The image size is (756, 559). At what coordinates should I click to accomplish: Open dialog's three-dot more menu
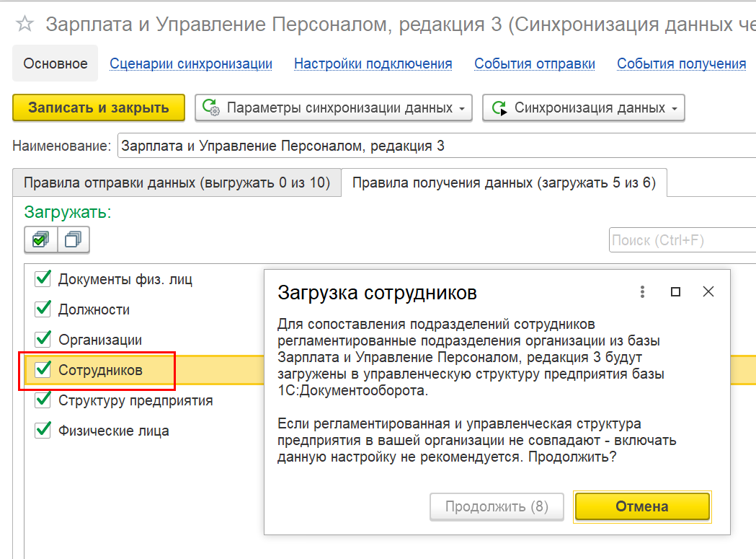[642, 291]
